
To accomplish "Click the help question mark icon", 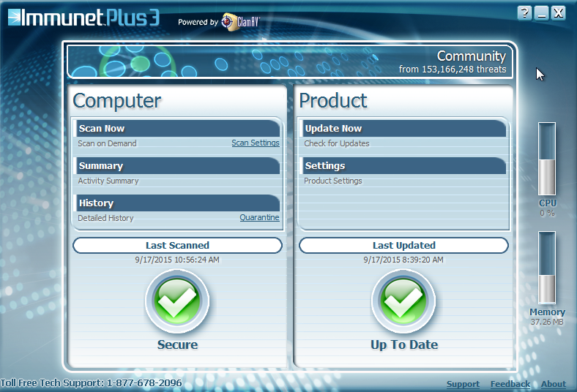I will pyautogui.click(x=524, y=13).
